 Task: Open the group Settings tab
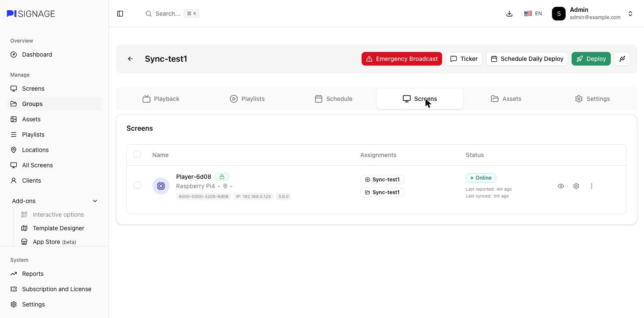pos(592,99)
